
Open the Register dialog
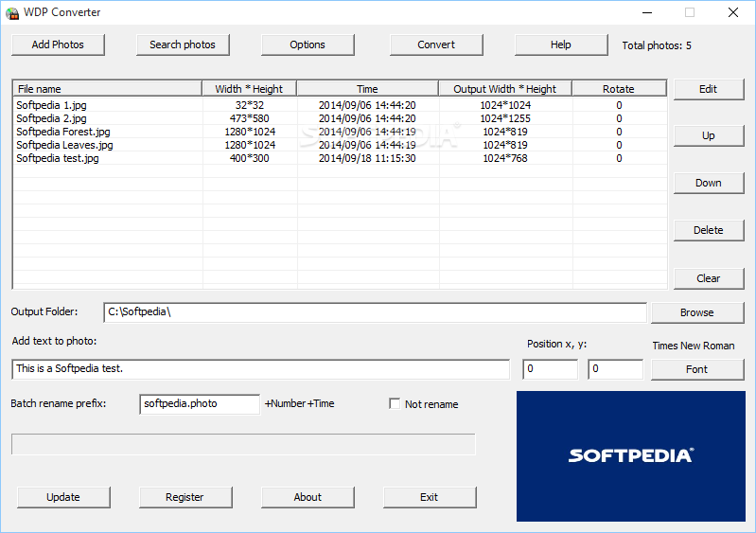pyautogui.click(x=185, y=497)
